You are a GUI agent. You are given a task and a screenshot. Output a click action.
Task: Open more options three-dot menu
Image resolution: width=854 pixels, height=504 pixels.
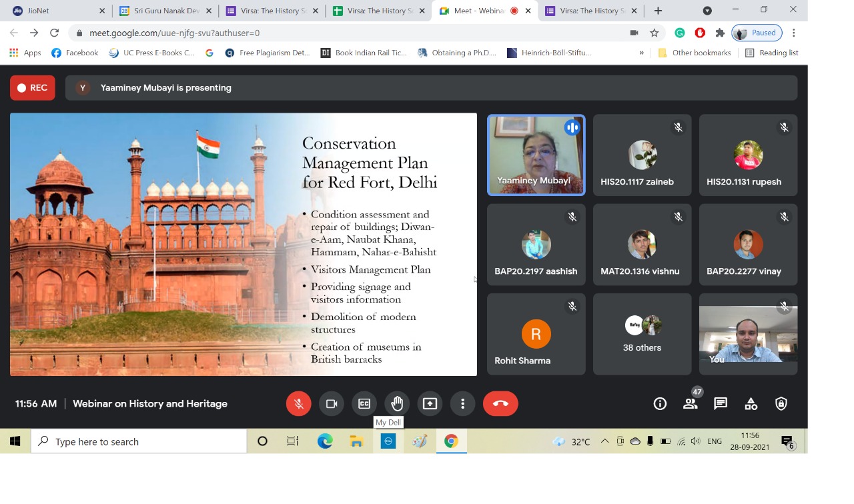462,404
